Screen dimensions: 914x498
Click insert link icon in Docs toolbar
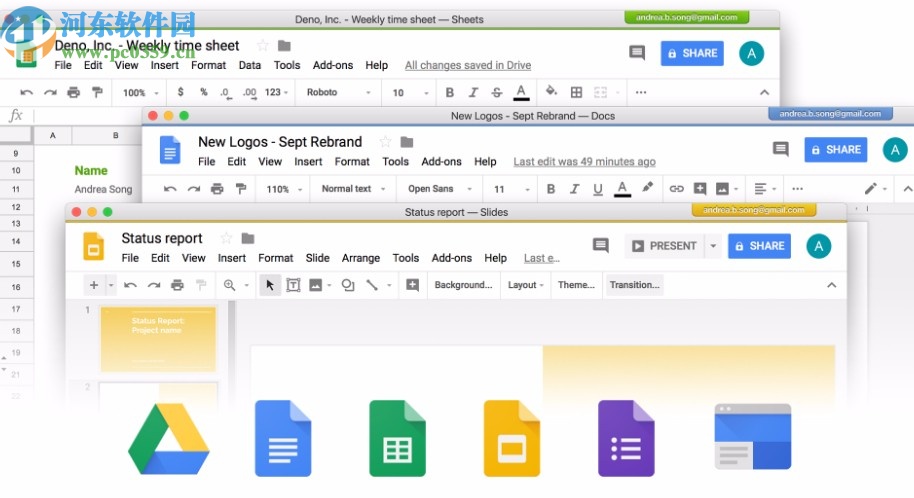click(x=676, y=188)
